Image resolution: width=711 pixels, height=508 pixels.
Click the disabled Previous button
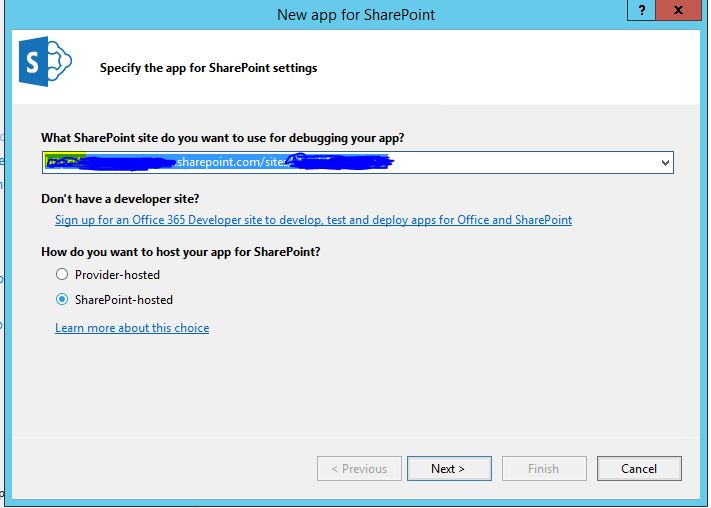click(359, 469)
